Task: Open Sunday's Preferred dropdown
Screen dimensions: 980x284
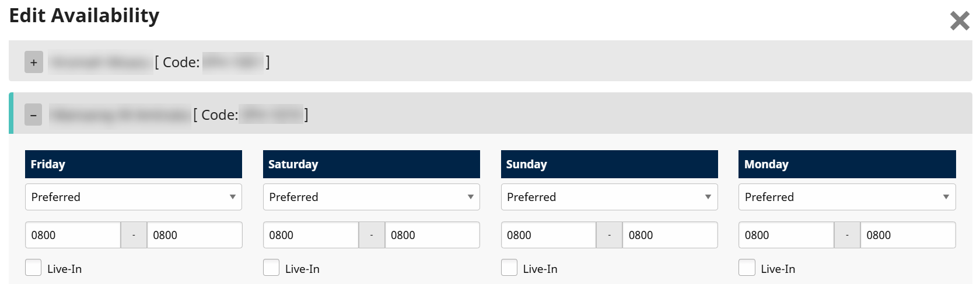Action: pyautogui.click(x=609, y=197)
